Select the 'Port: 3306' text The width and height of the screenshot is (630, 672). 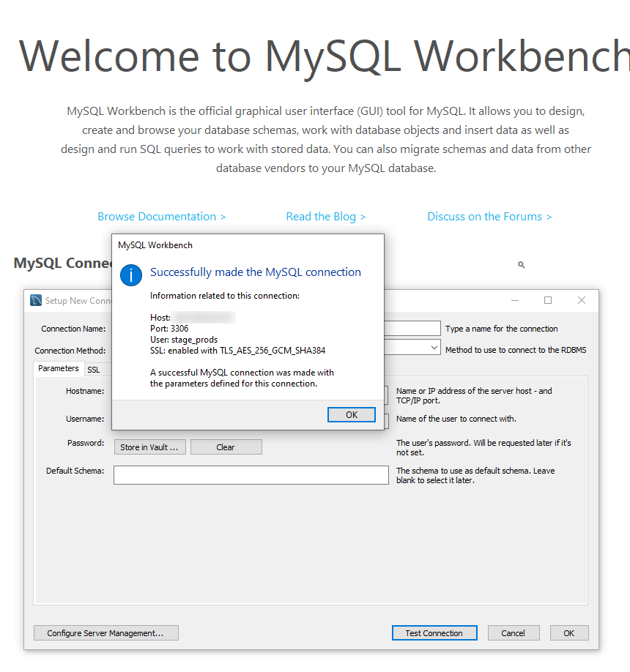pos(169,328)
